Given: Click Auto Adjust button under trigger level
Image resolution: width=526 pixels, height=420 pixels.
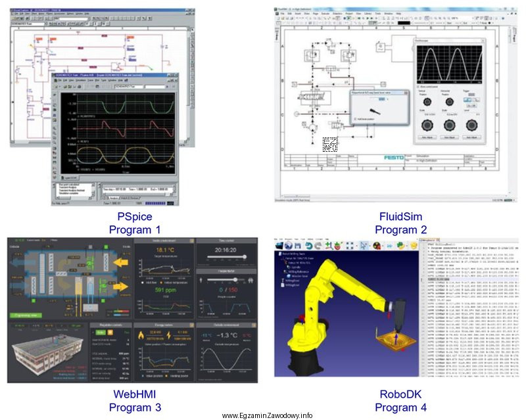Looking at the screenshot, I should (472, 137).
